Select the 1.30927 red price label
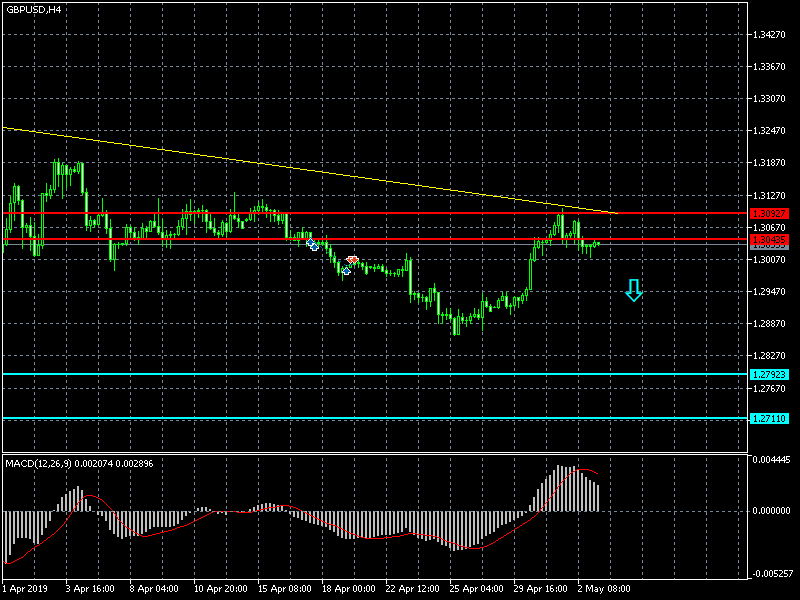The height and width of the screenshot is (600, 800). click(769, 213)
